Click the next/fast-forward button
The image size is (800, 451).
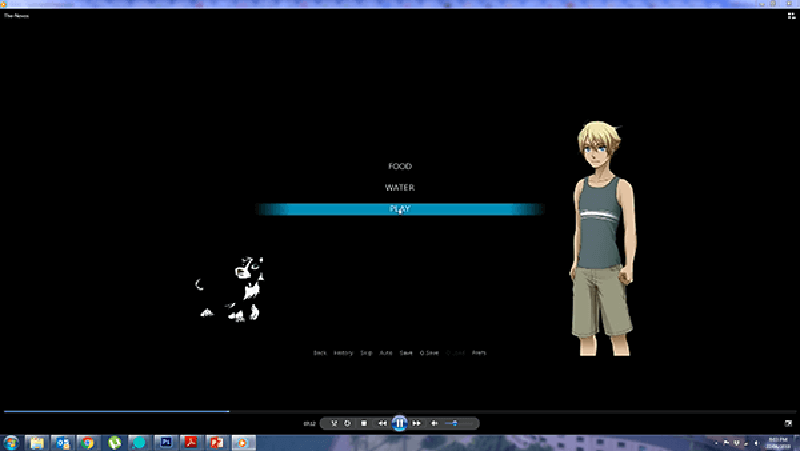point(416,423)
